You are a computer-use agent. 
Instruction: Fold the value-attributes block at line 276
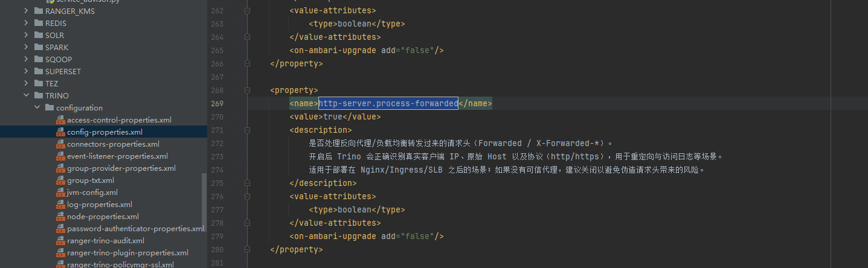247,196
